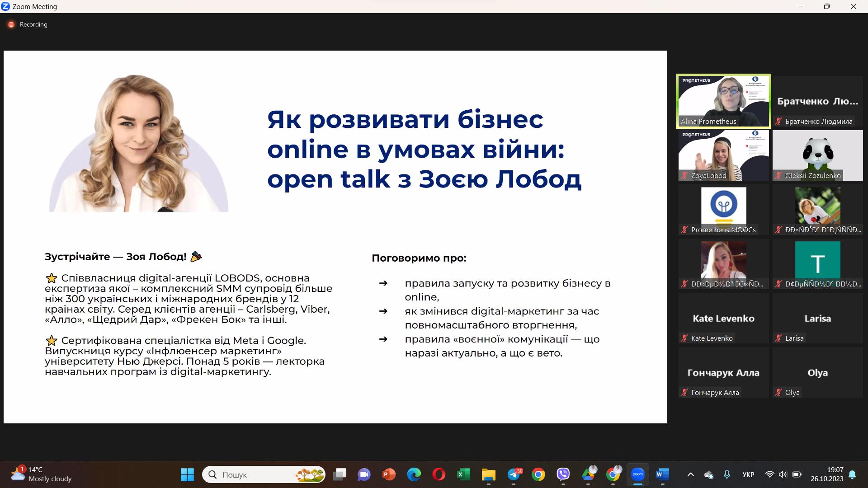Select Prometheus MOOCs participant tile
Screen dimensions: 868x488
click(x=723, y=210)
